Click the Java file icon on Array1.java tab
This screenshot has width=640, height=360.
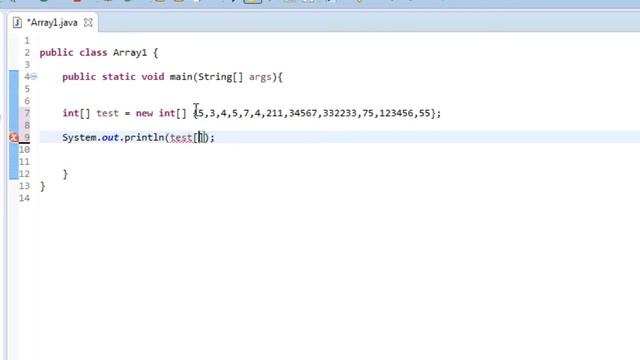pyautogui.click(x=17, y=23)
